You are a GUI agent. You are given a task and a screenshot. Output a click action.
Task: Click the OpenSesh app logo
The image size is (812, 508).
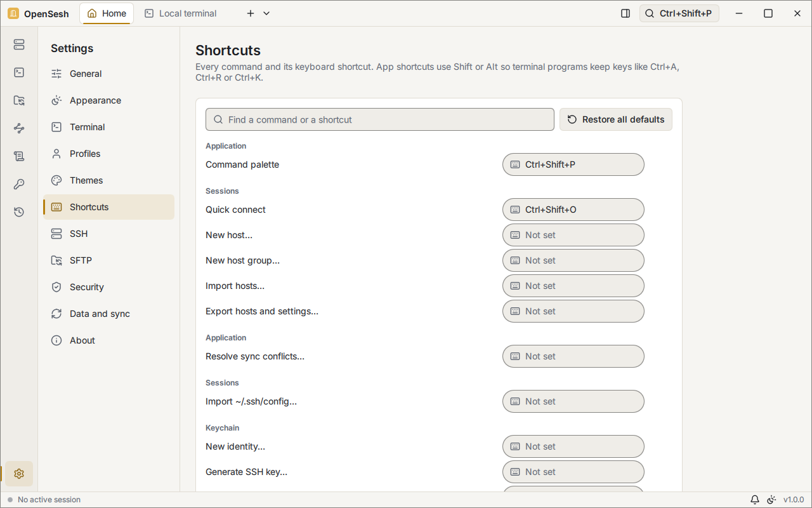pyautogui.click(x=13, y=13)
